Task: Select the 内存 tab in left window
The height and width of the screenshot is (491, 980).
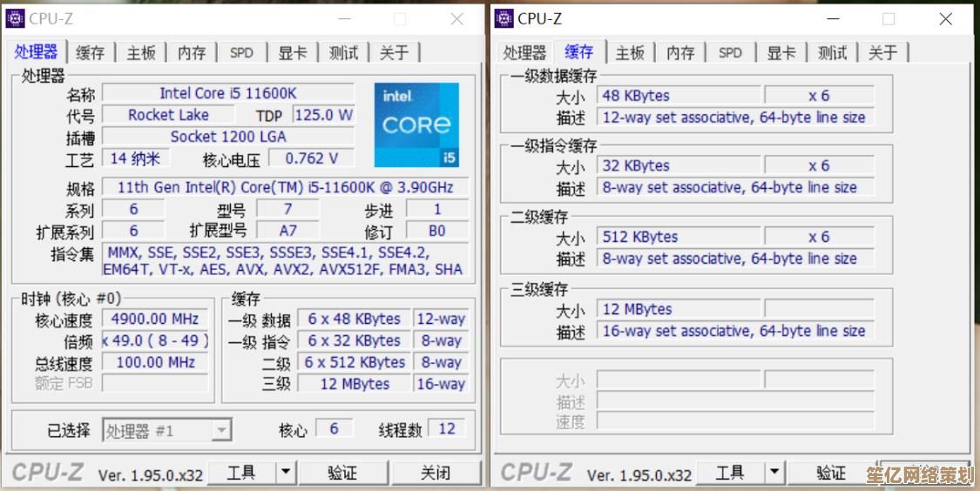Action: click(x=191, y=52)
